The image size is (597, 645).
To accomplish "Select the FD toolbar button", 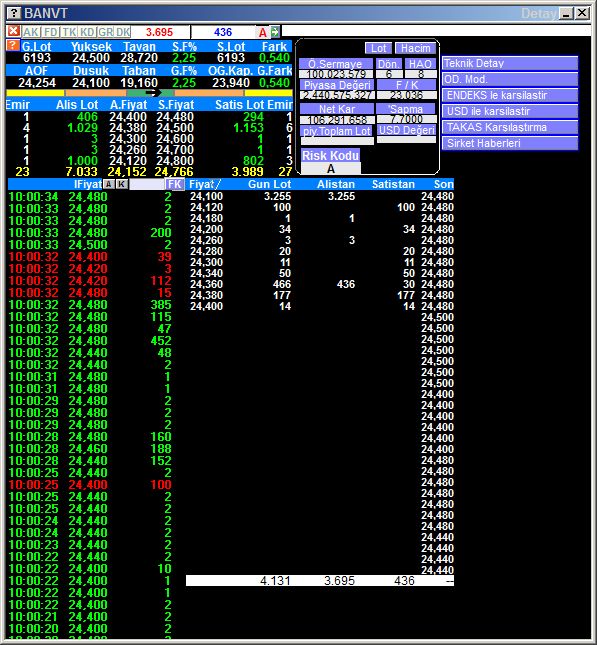I will pos(51,32).
